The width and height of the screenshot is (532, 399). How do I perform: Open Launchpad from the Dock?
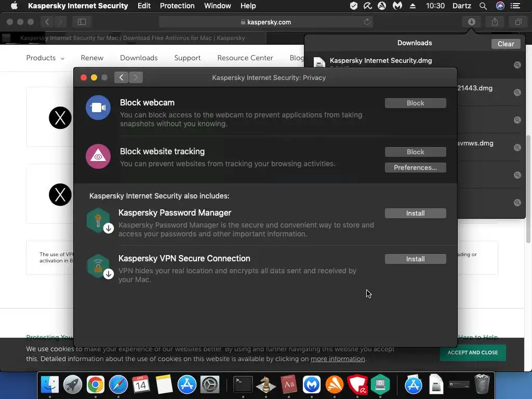(x=73, y=384)
